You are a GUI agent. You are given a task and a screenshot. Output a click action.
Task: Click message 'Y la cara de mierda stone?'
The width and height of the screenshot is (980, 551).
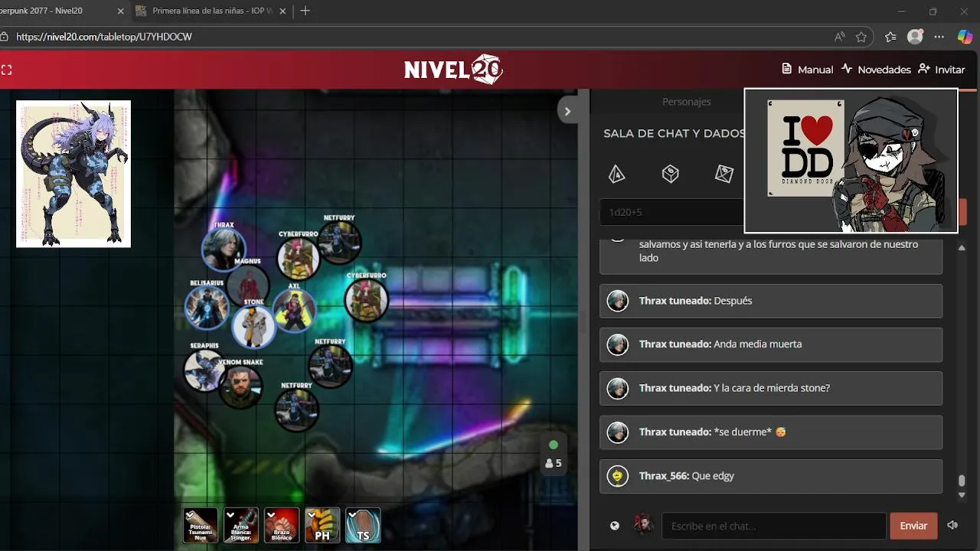click(772, 388)
